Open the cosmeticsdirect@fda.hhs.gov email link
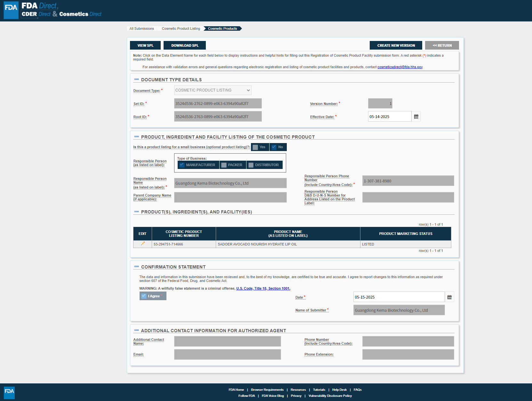Screen dimensions: 532x401 click(400, 67)
